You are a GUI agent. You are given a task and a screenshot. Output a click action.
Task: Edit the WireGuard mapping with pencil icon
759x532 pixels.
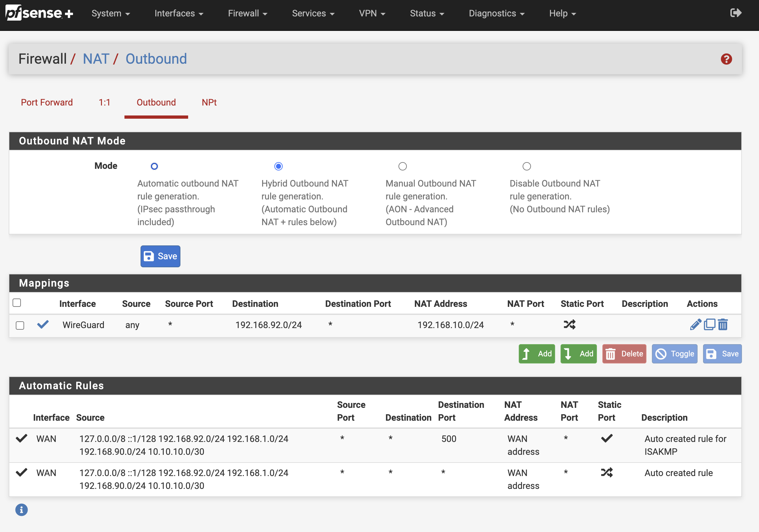[x=695, y=324]
